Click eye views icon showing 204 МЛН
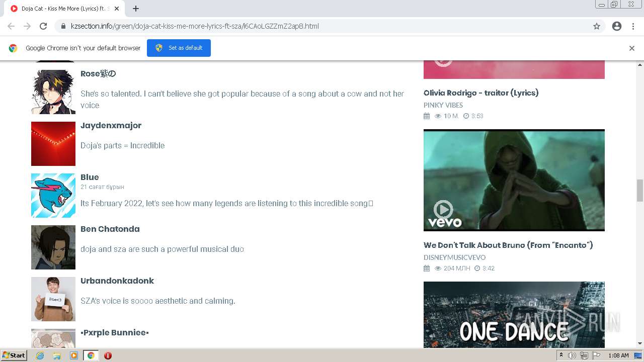Viewport: 644px width, 362px height. point(438,268)
